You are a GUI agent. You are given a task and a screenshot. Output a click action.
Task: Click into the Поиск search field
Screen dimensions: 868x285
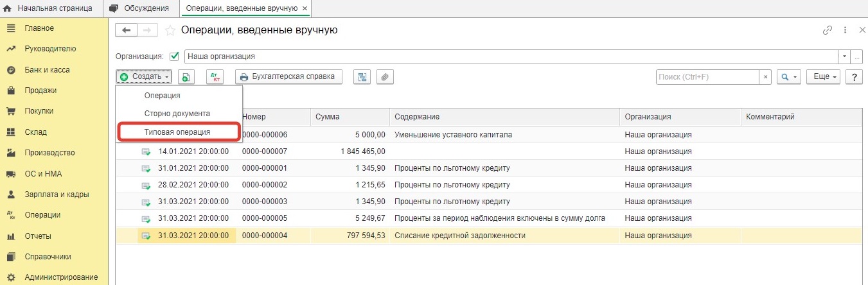[x=708, y=77]
